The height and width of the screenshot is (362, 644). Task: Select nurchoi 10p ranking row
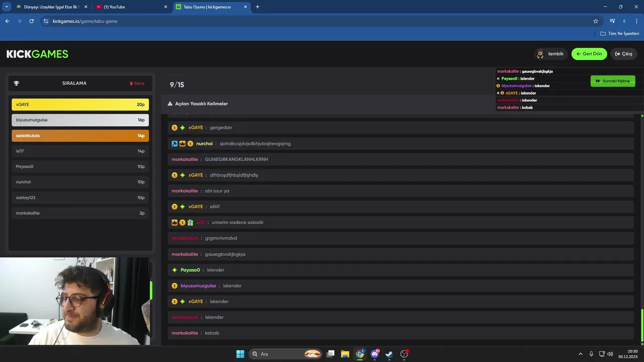[x=80, y=182]
